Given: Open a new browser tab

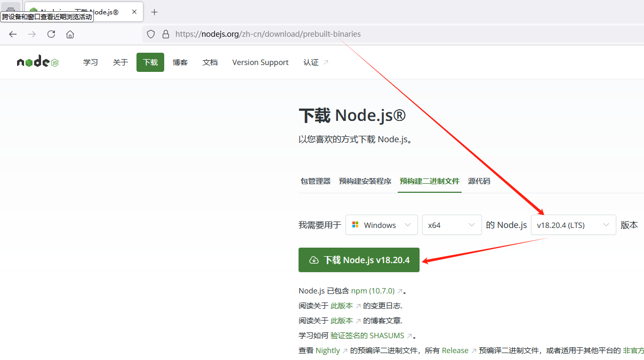Looking at the screenshot, I should 154,12.
